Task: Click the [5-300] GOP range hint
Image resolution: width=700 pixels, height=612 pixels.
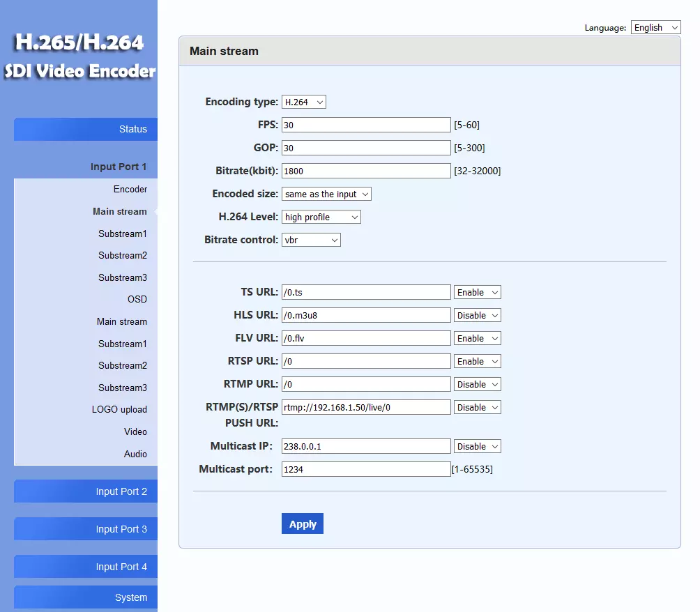Action: 469,148
